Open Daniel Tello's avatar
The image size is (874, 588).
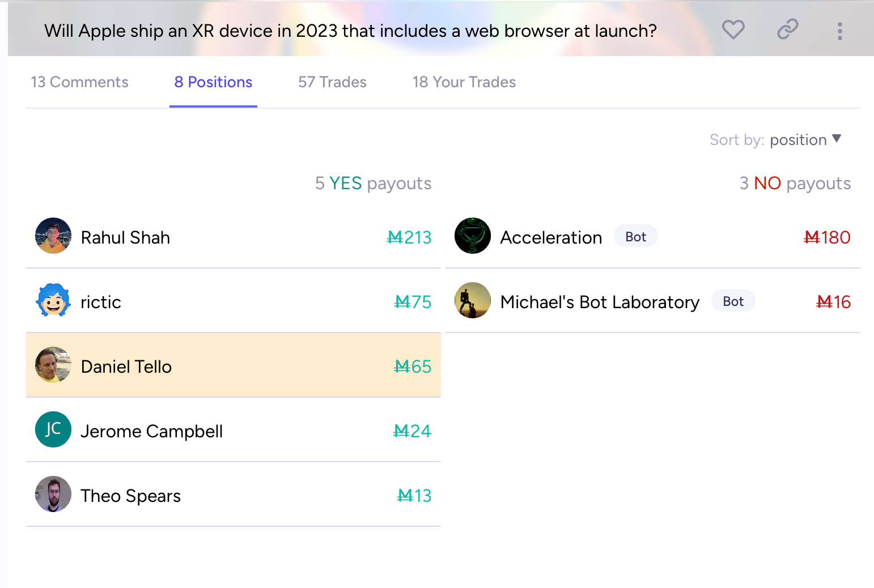tap(53, 365)
